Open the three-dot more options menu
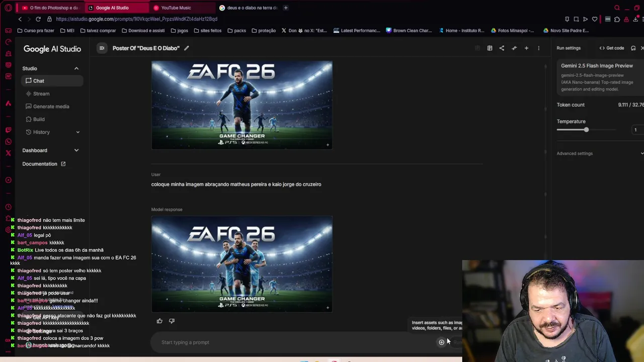 click(x=538, y=48)
